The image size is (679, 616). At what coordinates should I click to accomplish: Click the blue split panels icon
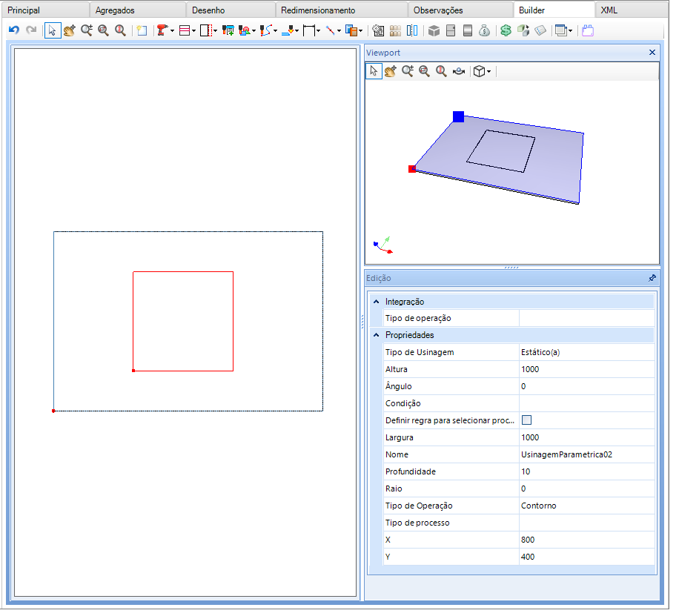pyautogui.click(x=413, y=30)
